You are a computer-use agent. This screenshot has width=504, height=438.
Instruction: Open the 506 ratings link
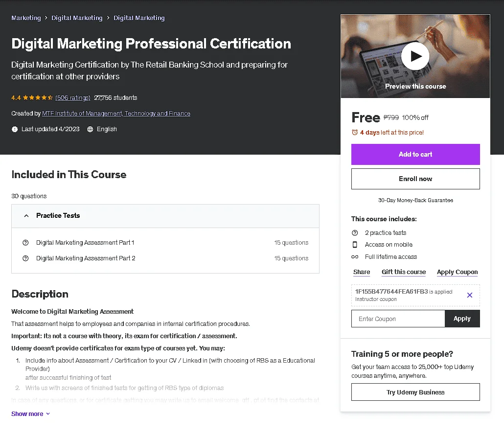tap(72, 97)
